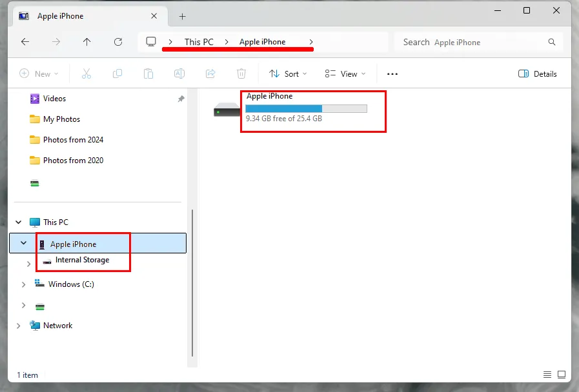The height and width of the screenshot is (392, 579).
Task: Open the View dropdown menu
Action: coord(345,73)
